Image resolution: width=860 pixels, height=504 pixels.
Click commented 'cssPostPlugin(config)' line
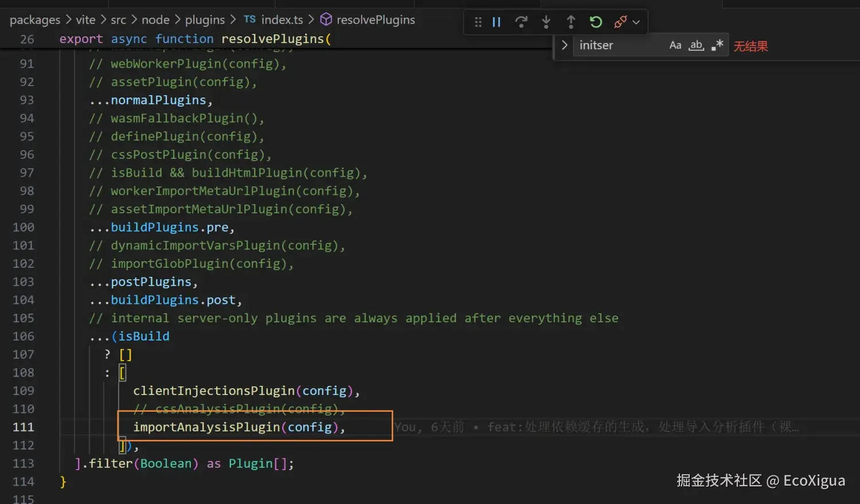coord(180,155)
